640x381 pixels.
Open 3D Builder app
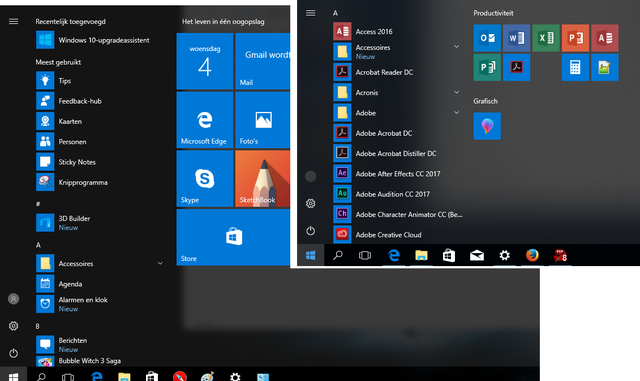[63, 223]
